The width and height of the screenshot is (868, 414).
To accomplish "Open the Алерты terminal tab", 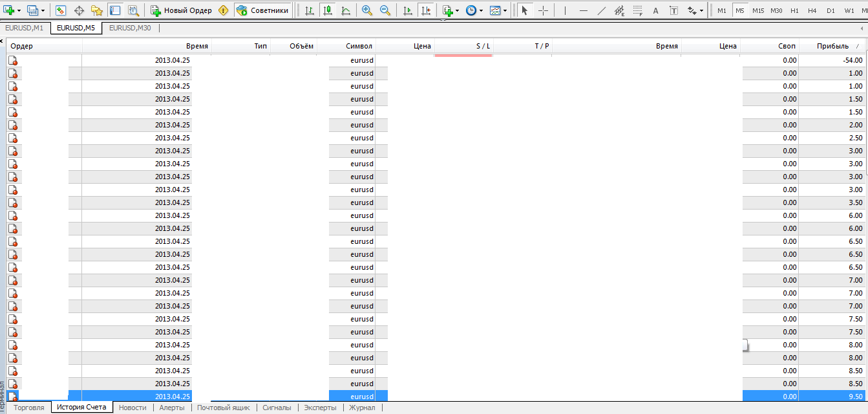I will point(172,408).
